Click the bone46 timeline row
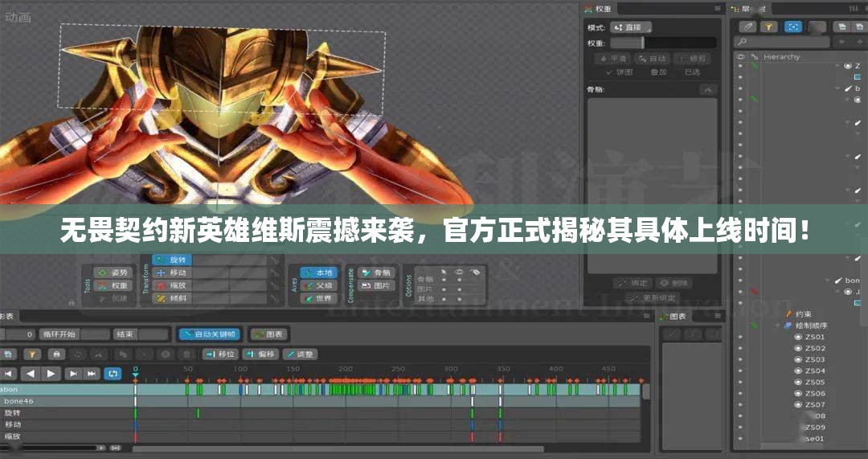868x459 pixels. 321,401
